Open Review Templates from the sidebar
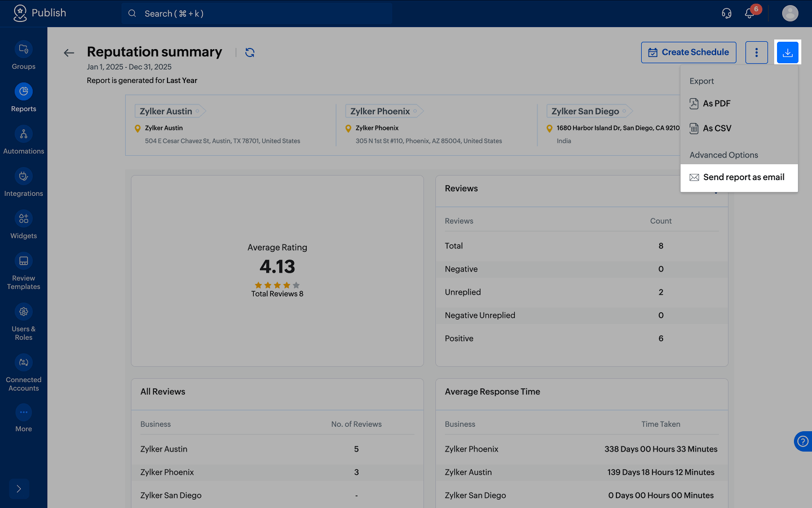This screenshot has height=508, width=812. [24, 271]
